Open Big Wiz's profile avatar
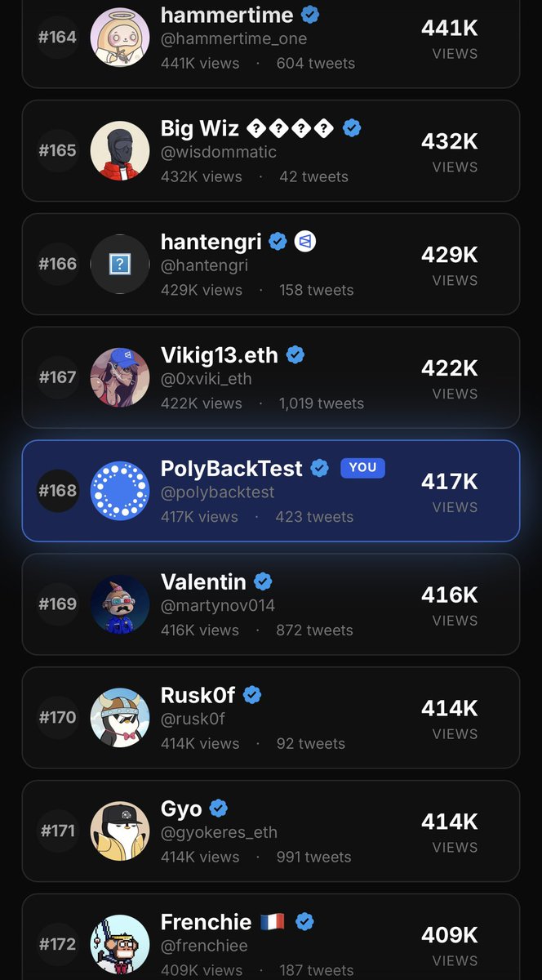Viewport: 542px width, 980px height. pos(120,150)
